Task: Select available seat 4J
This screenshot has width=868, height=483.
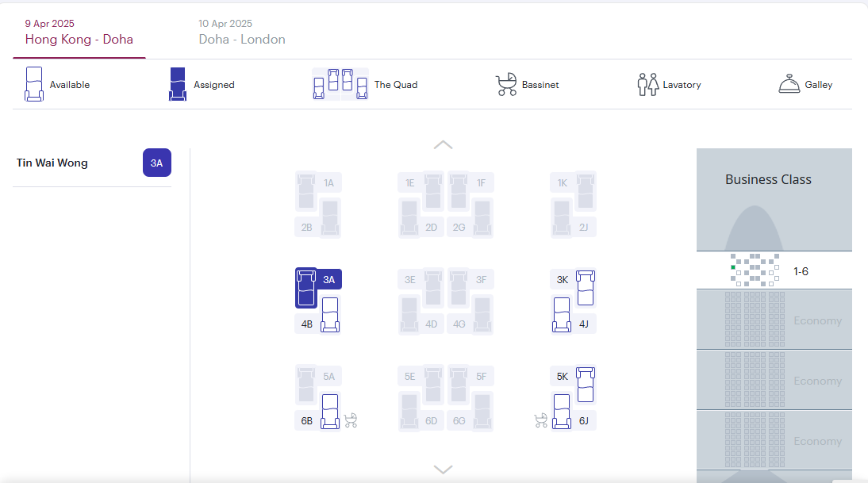Action: (x=562, y=316)
